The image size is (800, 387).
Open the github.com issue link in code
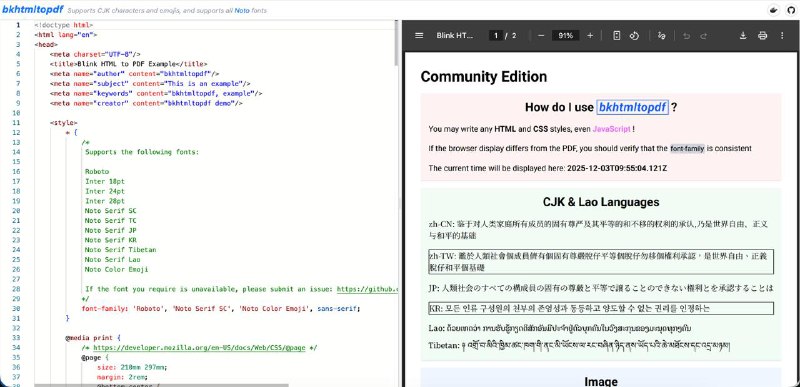[x=367, y=289]
